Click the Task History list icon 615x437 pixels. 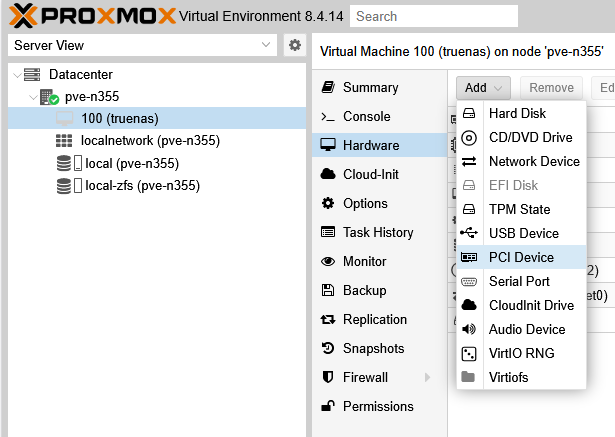click(328, 232)
